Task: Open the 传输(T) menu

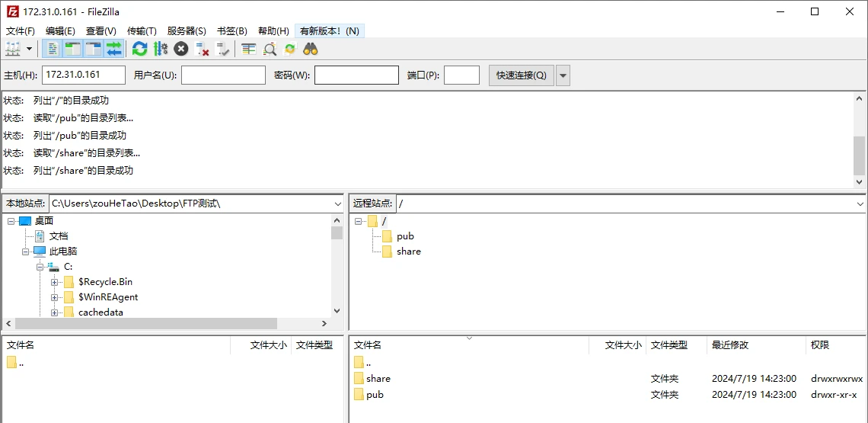Action: pyautogui.click(x=142, y=31)
